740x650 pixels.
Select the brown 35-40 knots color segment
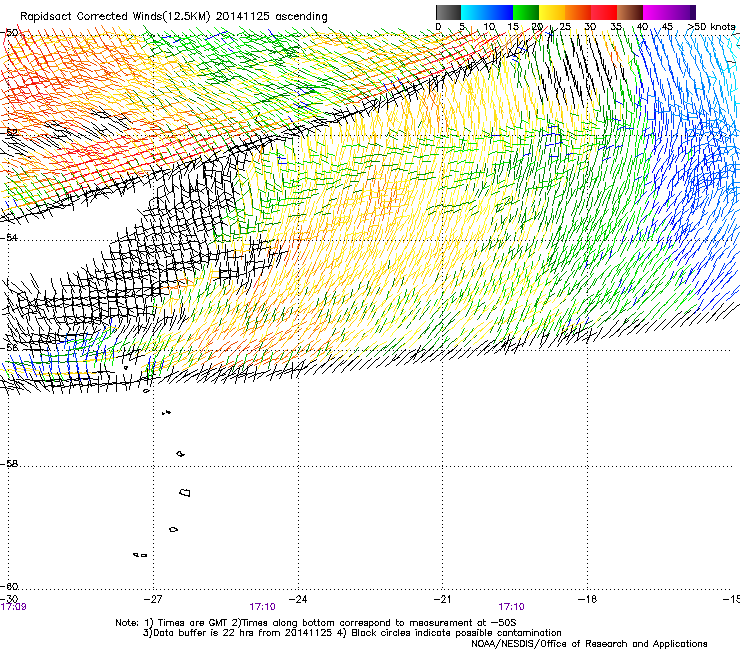click(630, 12)
